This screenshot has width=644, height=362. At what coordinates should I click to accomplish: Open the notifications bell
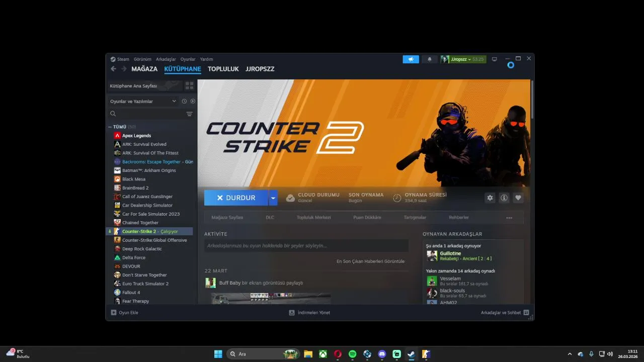coord(430,59)
